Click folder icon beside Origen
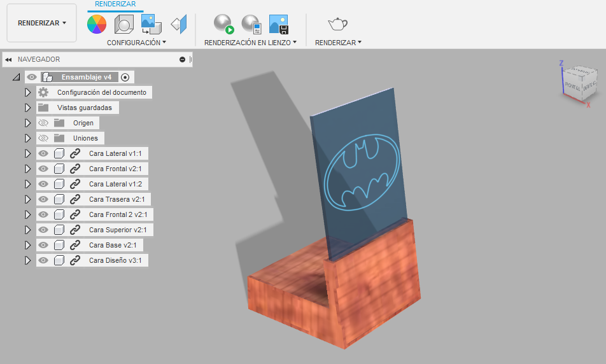Screen dimensions: 606x364 pyautogui.click(x=59, y=123)
